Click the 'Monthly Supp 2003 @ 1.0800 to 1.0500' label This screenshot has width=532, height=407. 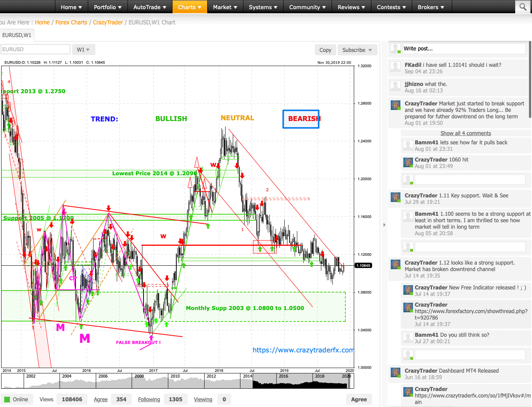(x=245, y=308)
